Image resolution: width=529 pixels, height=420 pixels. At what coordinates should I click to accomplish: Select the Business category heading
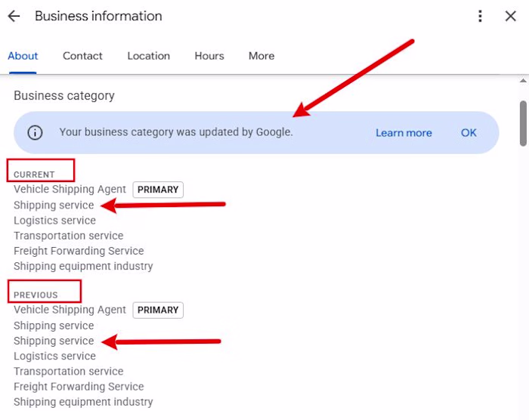tap(64, 96)
